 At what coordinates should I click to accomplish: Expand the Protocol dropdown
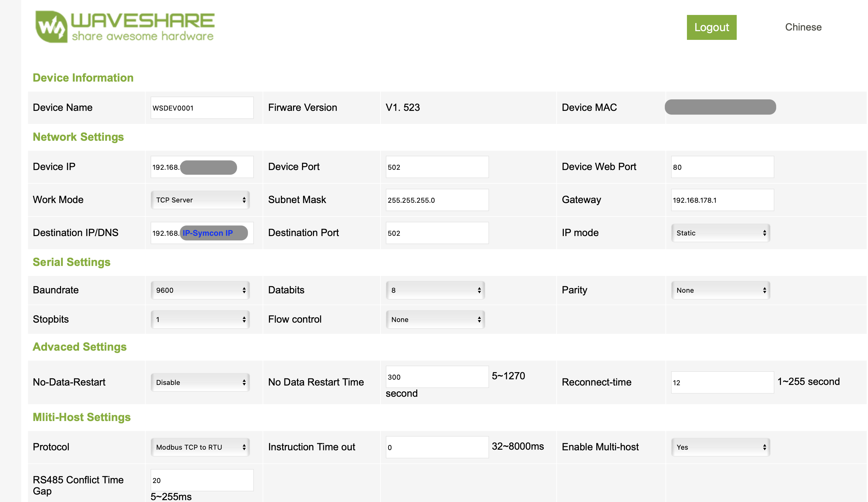pos(200,447)
